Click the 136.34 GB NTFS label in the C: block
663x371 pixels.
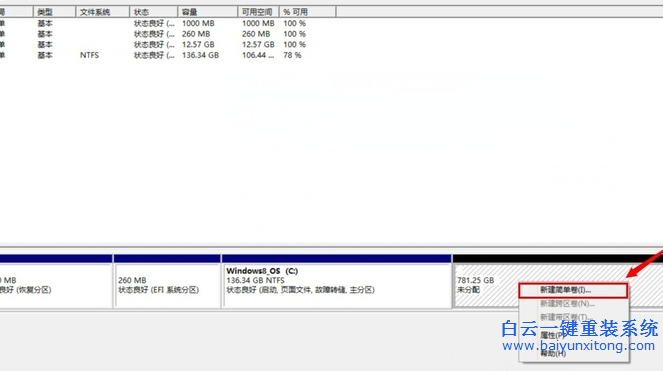point(255,280)
